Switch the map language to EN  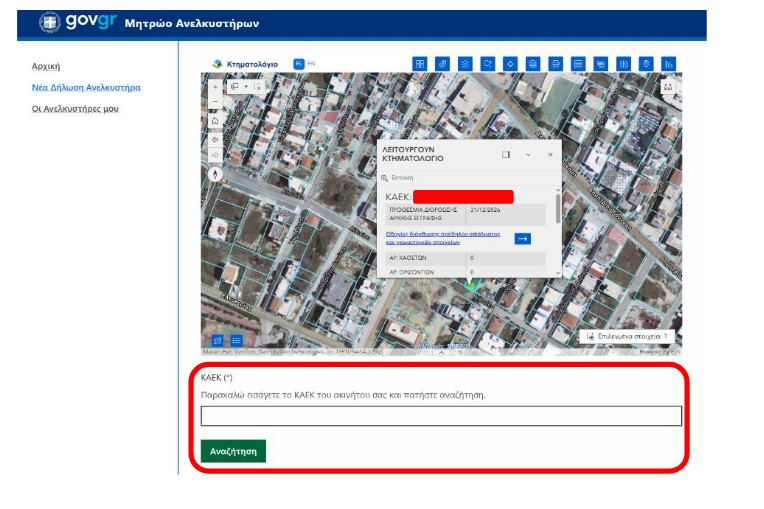pos(311,64)
